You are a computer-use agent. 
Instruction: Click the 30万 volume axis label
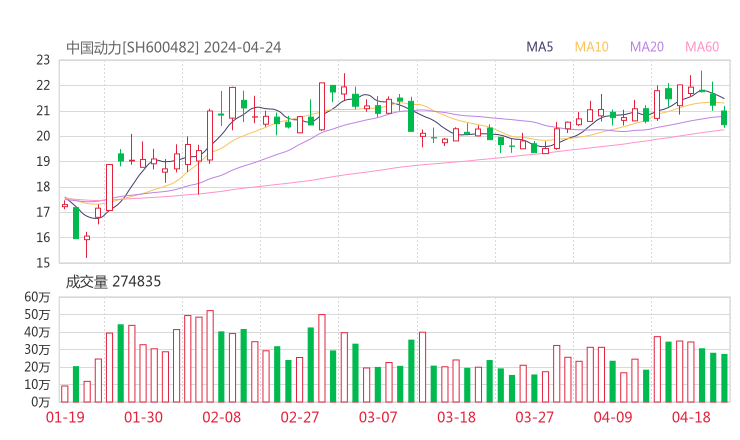click(37, 349)
